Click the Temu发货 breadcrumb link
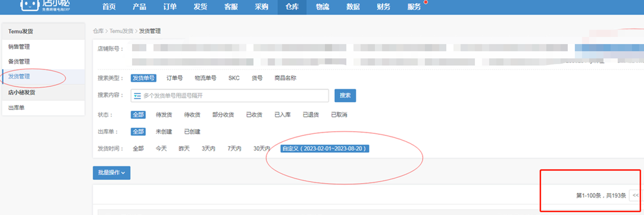The width and height of the screenshot is (644, 215). (x=121, y=31)
